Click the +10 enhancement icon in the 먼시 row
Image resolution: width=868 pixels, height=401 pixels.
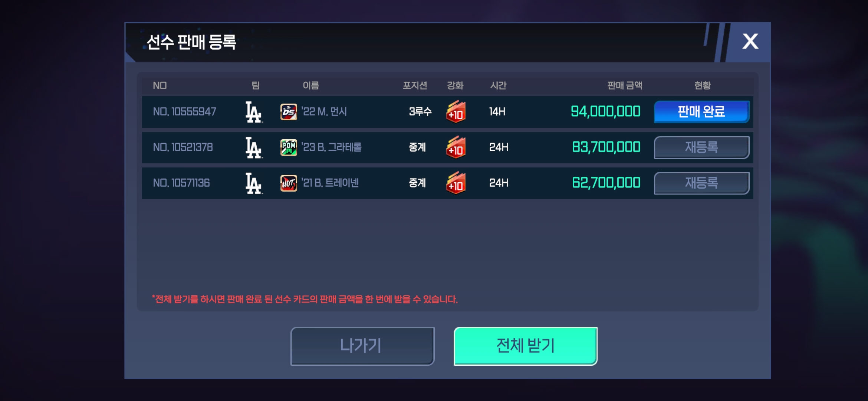click(456, 112)
